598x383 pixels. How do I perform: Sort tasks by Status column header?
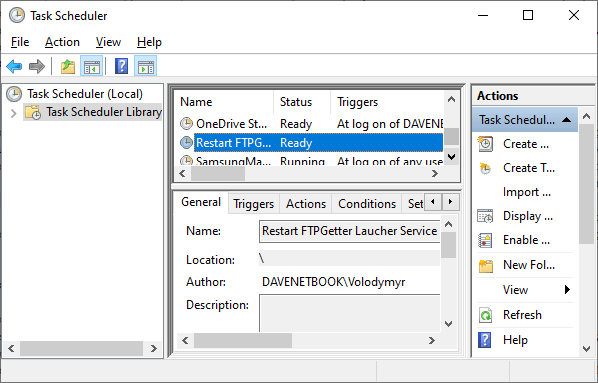302,102
